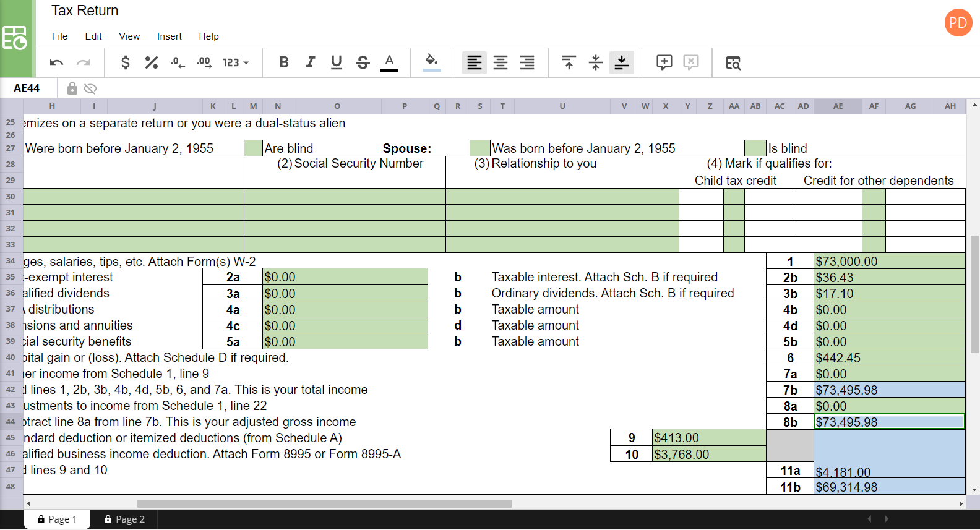Check the spouse 'Is blind' box
Screen dimensions: 980x530
click(x=755, y=148)
